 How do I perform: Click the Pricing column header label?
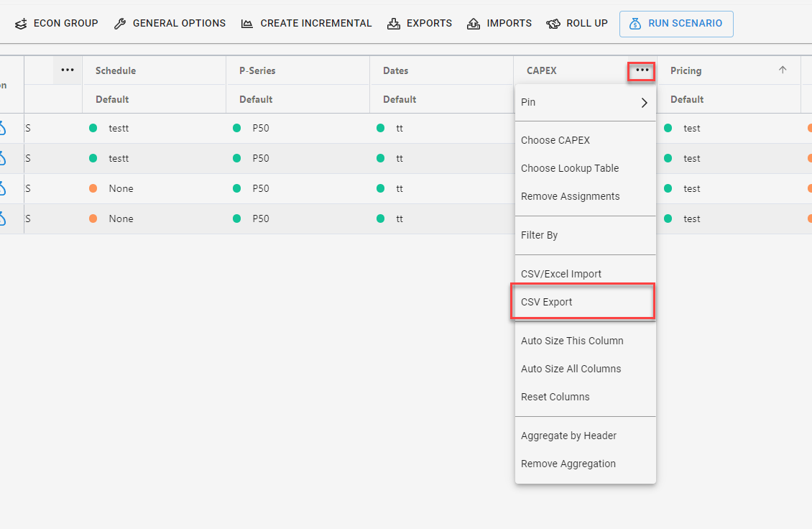[686, 71]
